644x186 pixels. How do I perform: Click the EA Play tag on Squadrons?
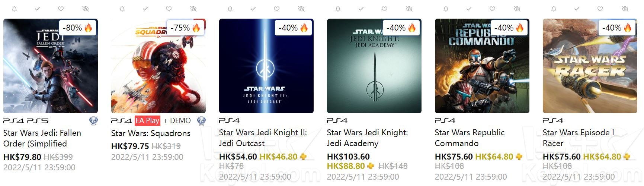(x=147, y=121)
